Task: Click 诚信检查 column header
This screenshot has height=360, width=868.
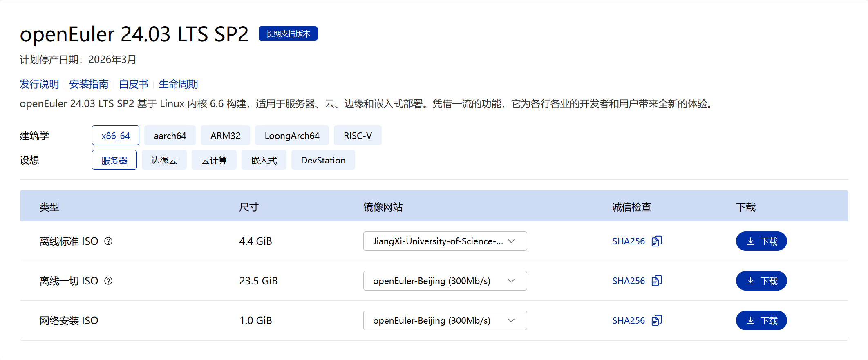Action: pyautogui.click(x=631, y=207)
